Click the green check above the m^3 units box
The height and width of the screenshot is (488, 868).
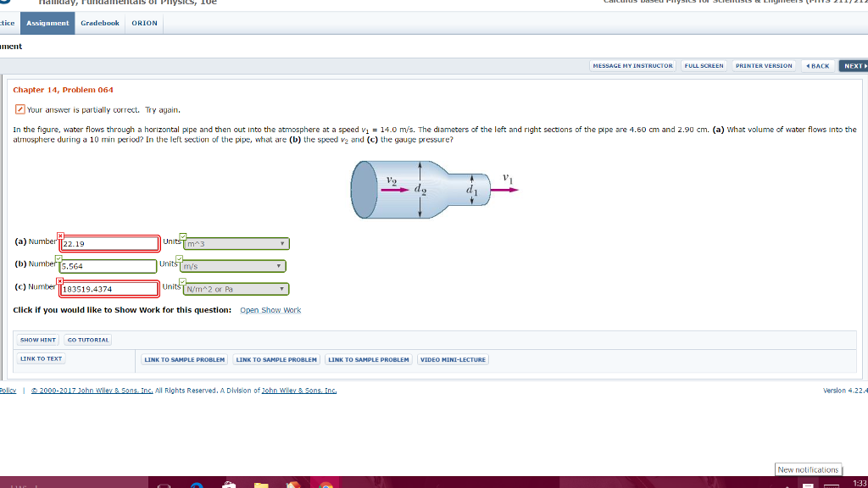click(x=183, y=236)
